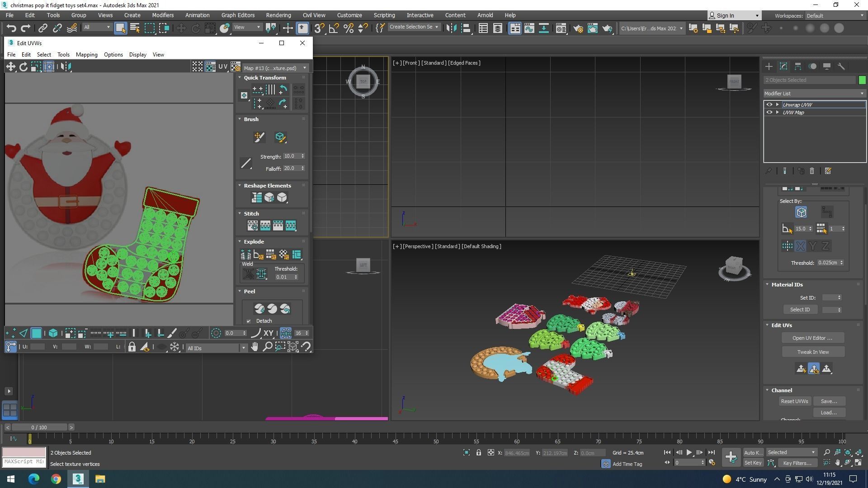Click the Pan hand tool in UV editor
This screenshot has width=868, height=488.
tap(255, 347)
